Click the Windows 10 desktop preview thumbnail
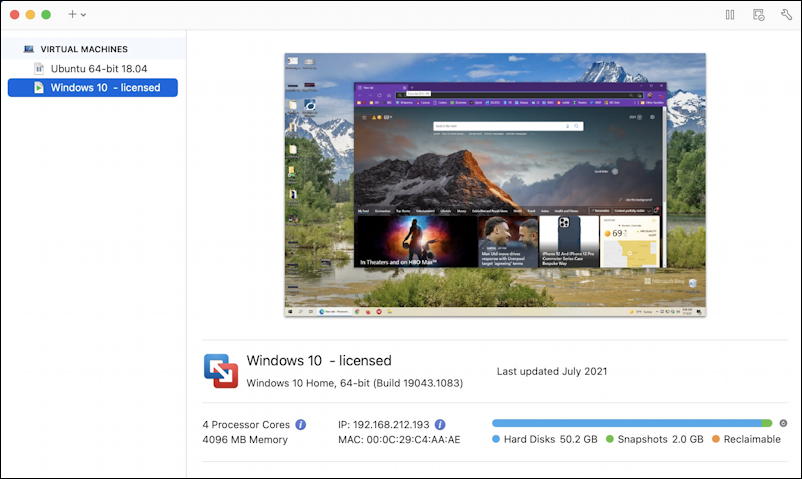 pos(495,185)
